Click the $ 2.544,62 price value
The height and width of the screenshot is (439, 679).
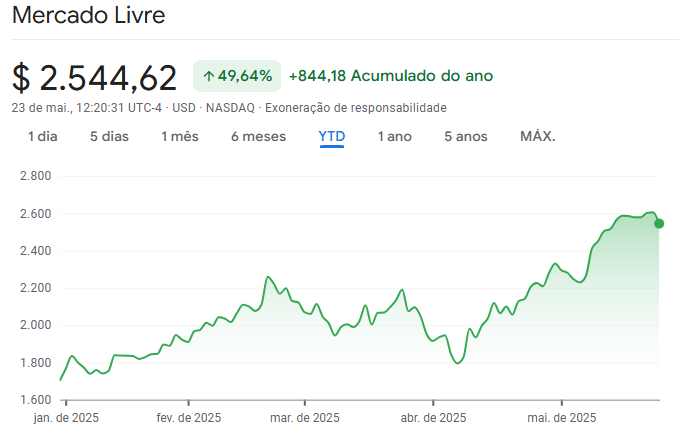click(94, 78)
